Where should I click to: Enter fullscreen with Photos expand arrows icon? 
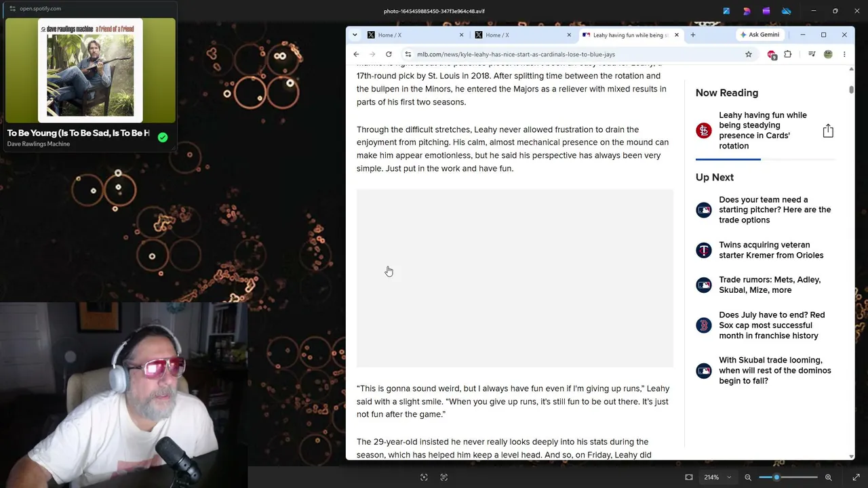click(856, 477)
